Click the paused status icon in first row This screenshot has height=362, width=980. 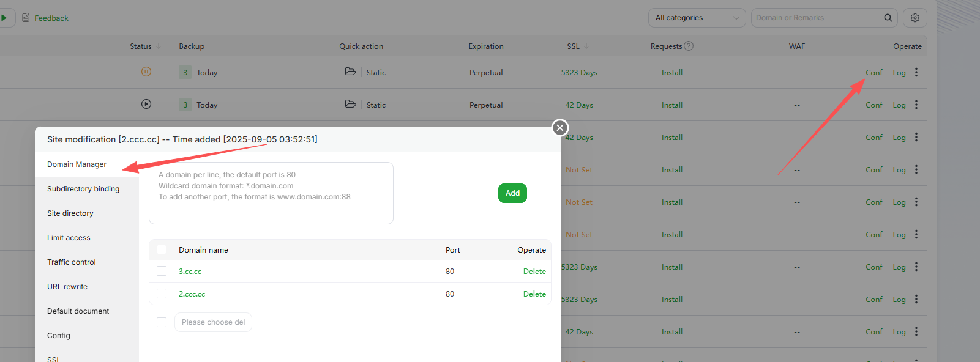click(x=146, y=72)
